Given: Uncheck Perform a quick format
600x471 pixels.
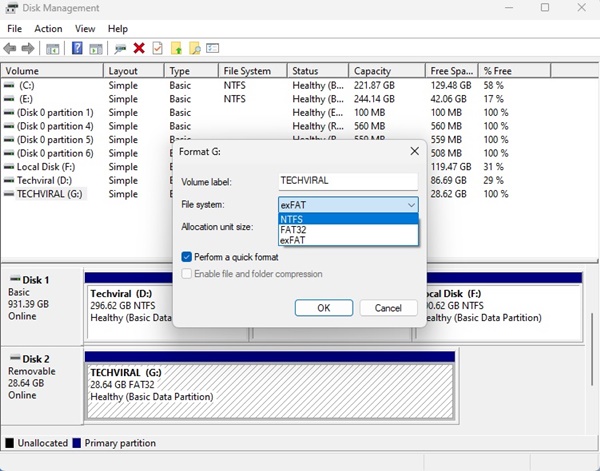Looking at the screenshot, I should [187, 257].
